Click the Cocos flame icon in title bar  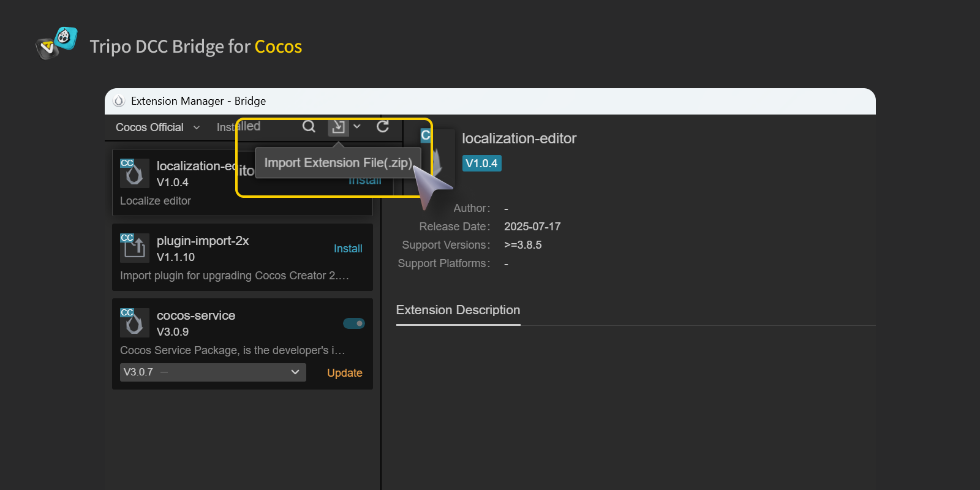pyautogui.click(x=119, y=101)
